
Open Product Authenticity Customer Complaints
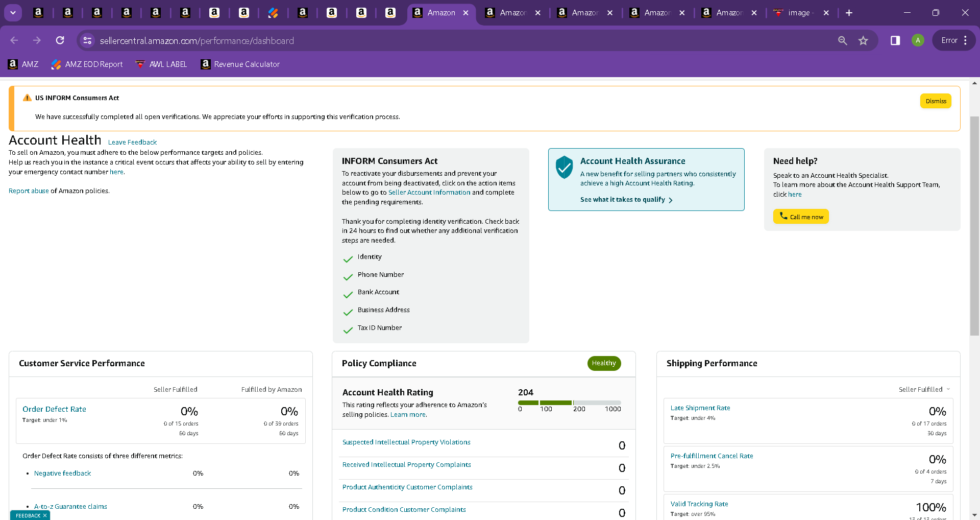(x=407, y=487)
